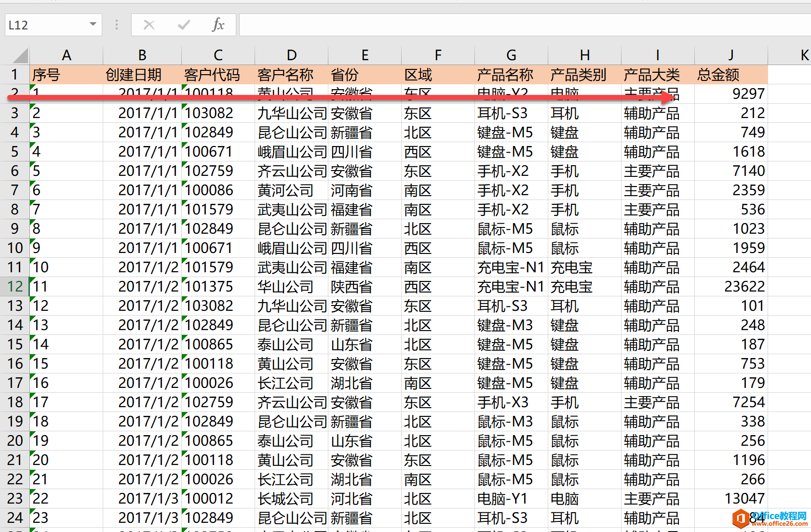Select column F header
This screenshot has width=811, height=532.
point(438,55)
